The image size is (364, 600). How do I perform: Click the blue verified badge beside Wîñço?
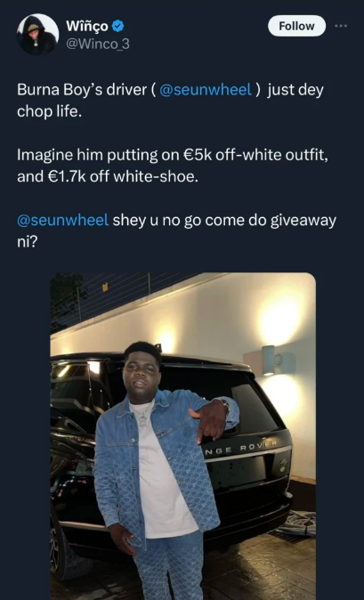(x=117, y=27)
